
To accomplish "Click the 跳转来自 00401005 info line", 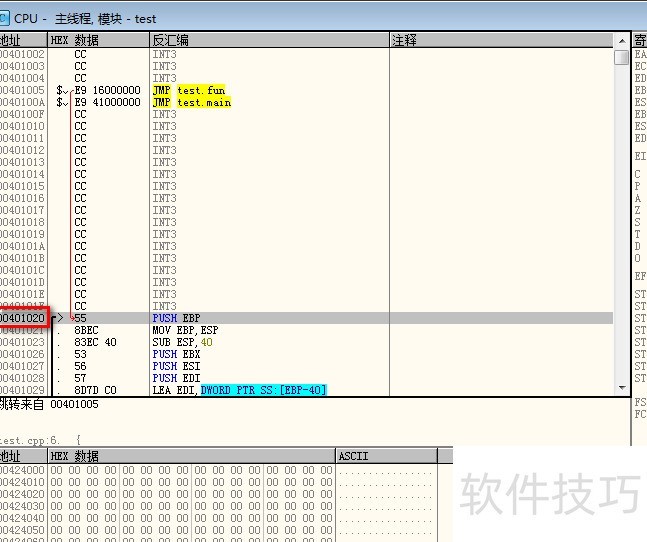I will tap(36, 406).
